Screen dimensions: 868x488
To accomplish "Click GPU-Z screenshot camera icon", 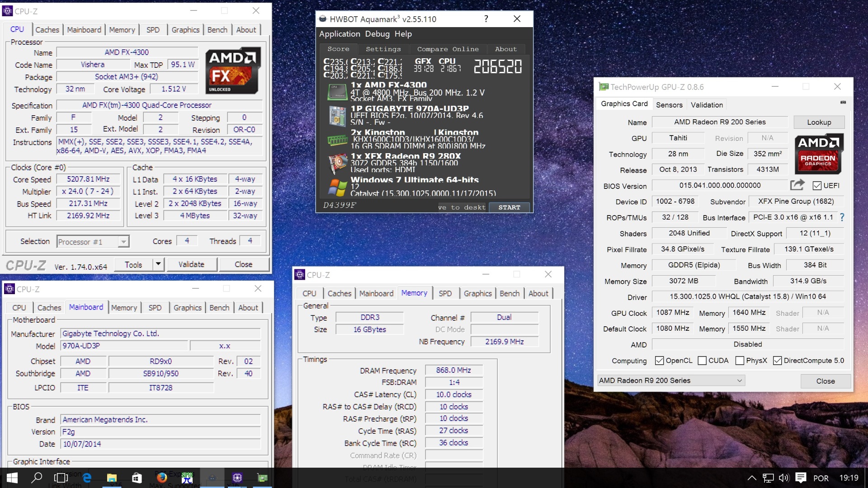I will (843, 103).
